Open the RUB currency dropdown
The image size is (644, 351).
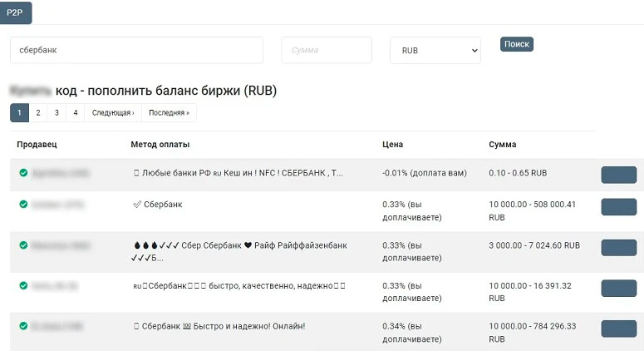[x=435, y=50]
